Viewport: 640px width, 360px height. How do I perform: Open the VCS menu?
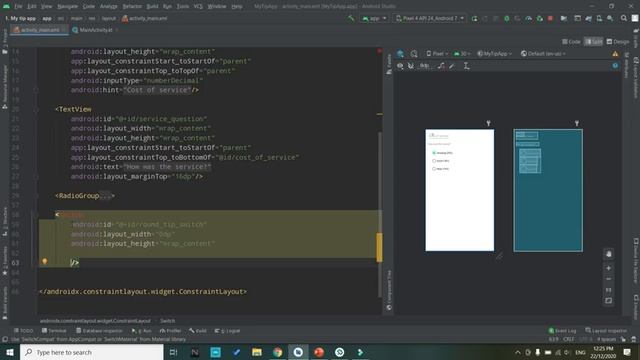(198, 7)
